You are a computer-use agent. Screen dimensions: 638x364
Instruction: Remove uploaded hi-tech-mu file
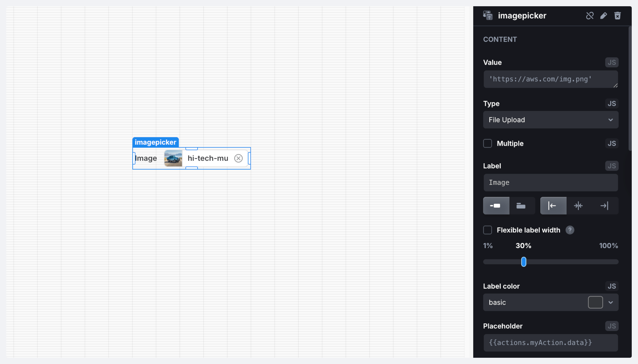pyautogui.click(x=238, y=158)
